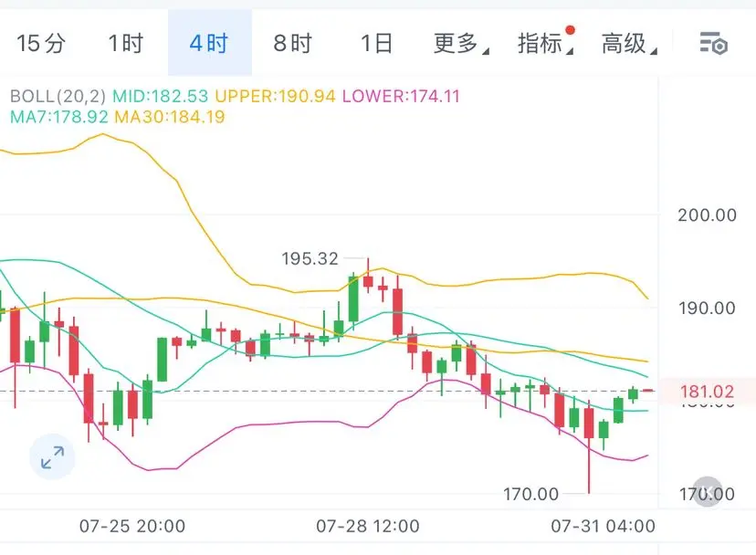Tap the UPPER:190.94 value
Screen dimensions: 756x555
(x=275, y=96)
